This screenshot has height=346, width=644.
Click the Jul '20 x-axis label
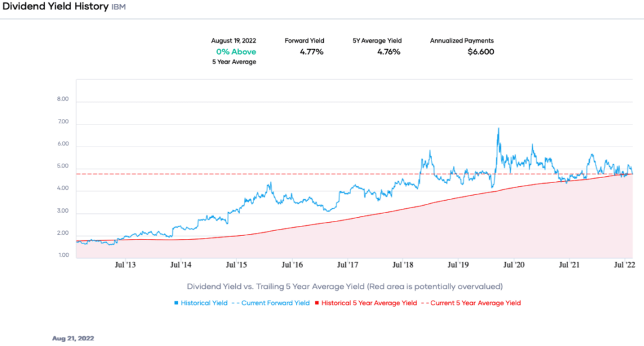click(514, 265)
